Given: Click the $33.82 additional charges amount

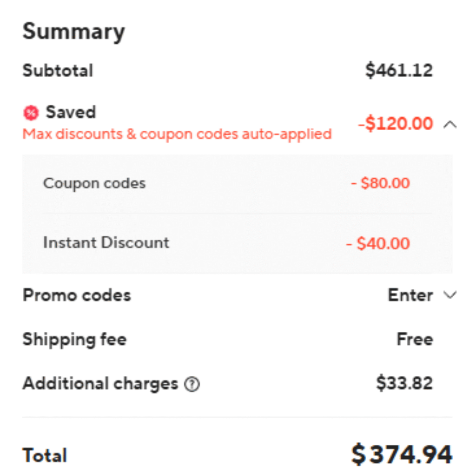Looking at the screenshot, I should (404, 383).
